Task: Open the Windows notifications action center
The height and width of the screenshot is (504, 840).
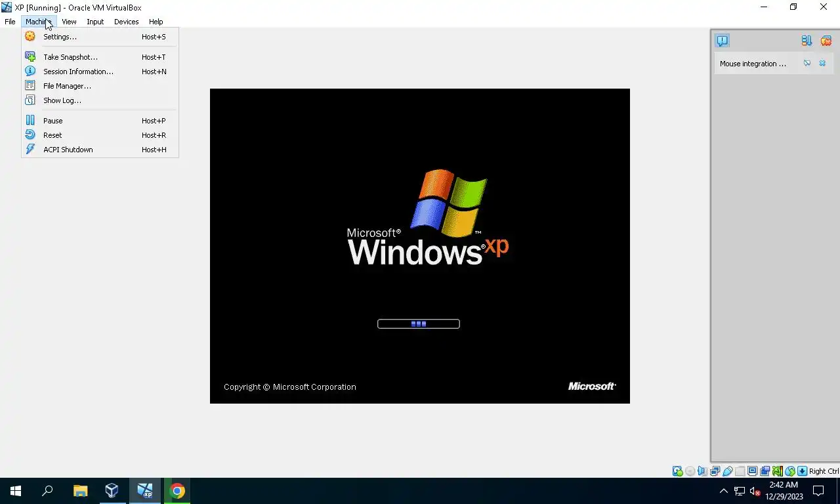Action: click(x=818, y=491)
